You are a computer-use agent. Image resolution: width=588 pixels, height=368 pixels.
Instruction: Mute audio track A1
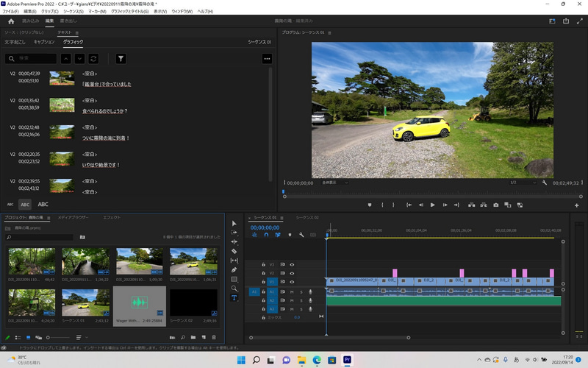point(292,291)
